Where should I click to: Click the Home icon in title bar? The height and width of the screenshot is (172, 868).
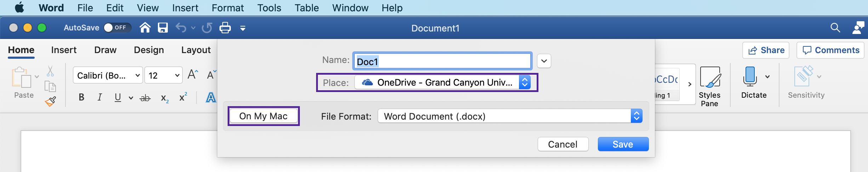coord(145,28)
